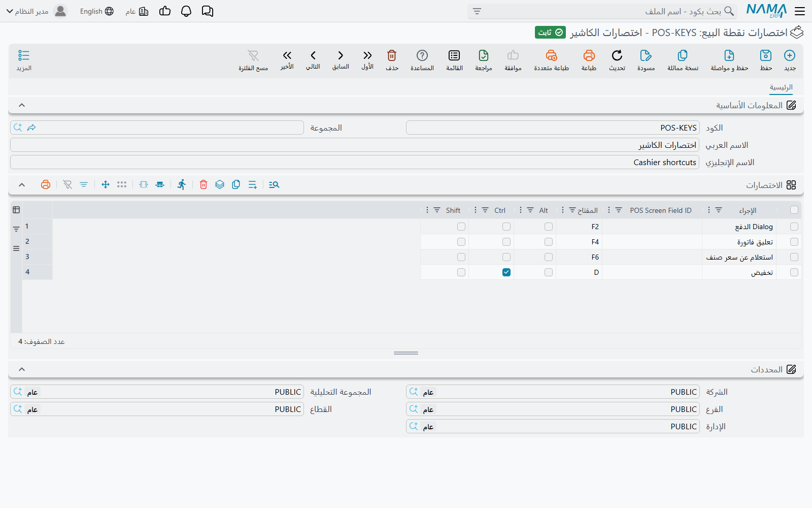The width and height of the screenshot is (812, 508).
Task: Create a similar copy with نسخة مماثلة
Action: [683, 56]
